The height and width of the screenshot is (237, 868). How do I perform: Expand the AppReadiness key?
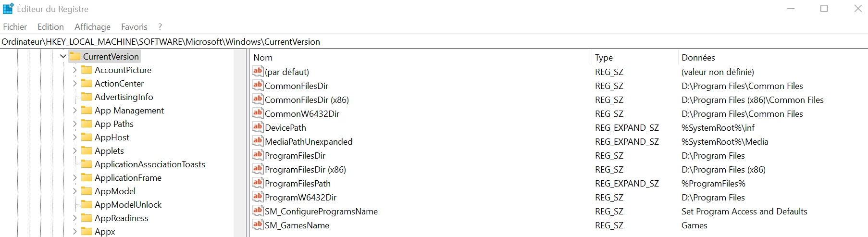coord(74,218)
